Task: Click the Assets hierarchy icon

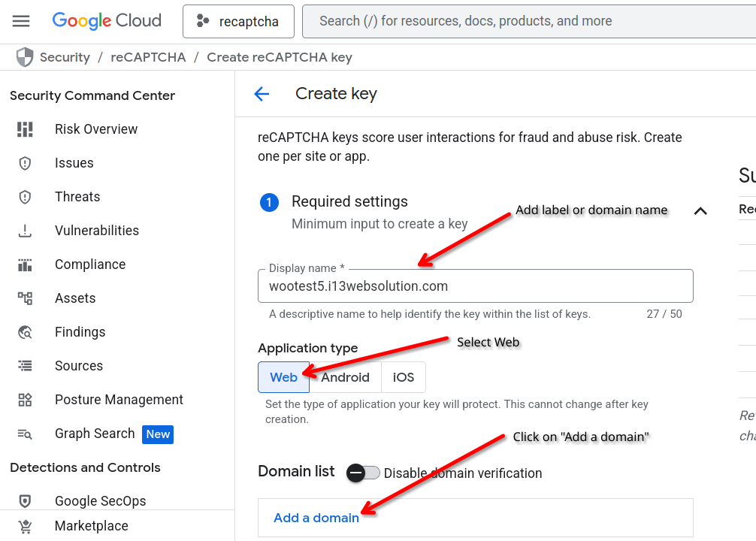Action: click(25, 298)
